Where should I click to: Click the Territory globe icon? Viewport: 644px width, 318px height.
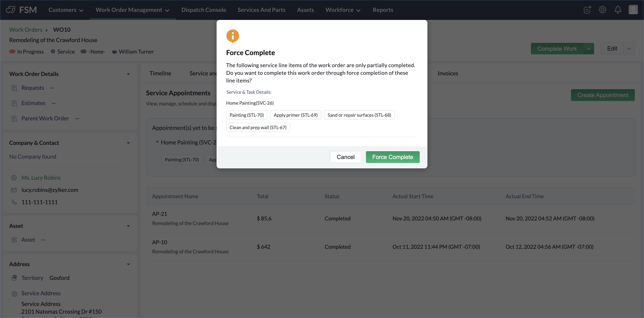14,278
